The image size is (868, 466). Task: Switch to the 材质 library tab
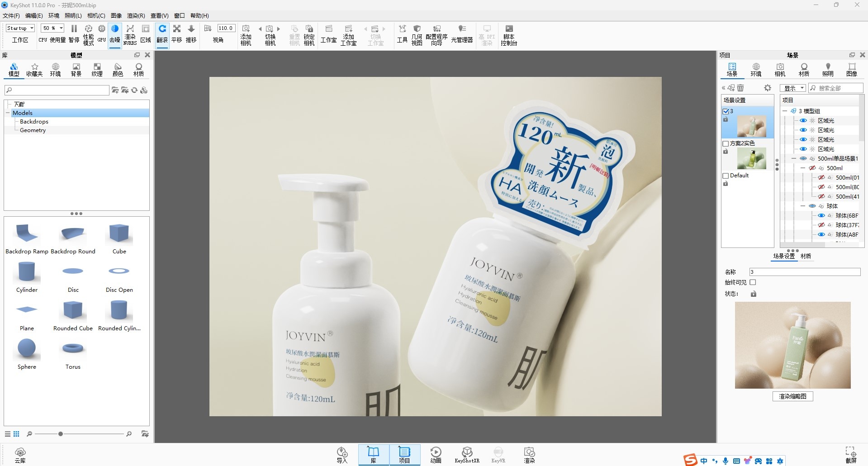139,70
